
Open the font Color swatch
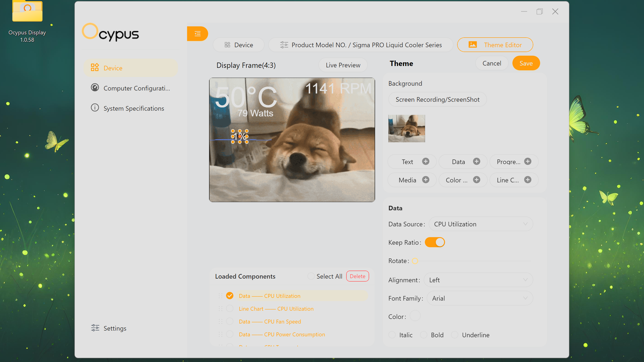coord(415,315)
